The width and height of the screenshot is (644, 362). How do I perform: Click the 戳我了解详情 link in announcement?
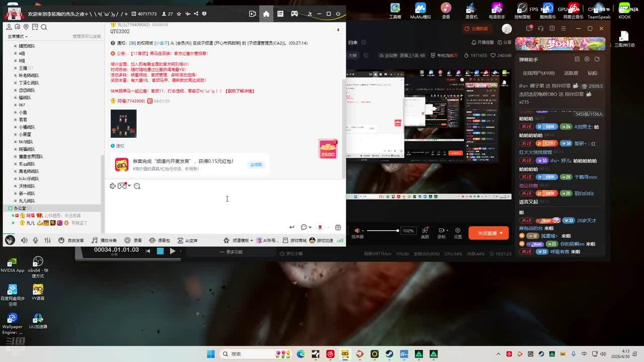[239, 91]
